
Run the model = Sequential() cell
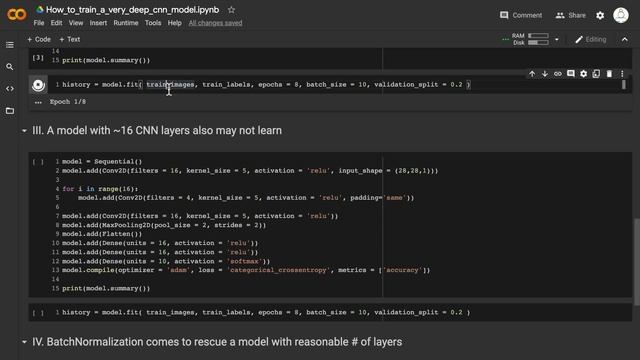point(38,162)
